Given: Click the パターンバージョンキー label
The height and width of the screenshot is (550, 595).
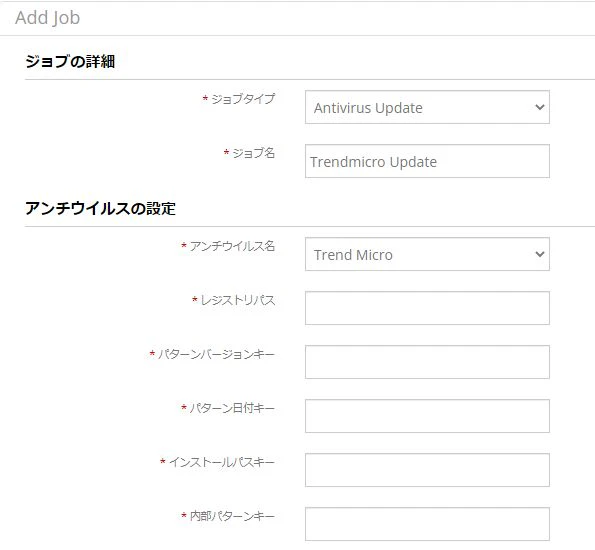Looking at the screenshot, I should (216, 354).
